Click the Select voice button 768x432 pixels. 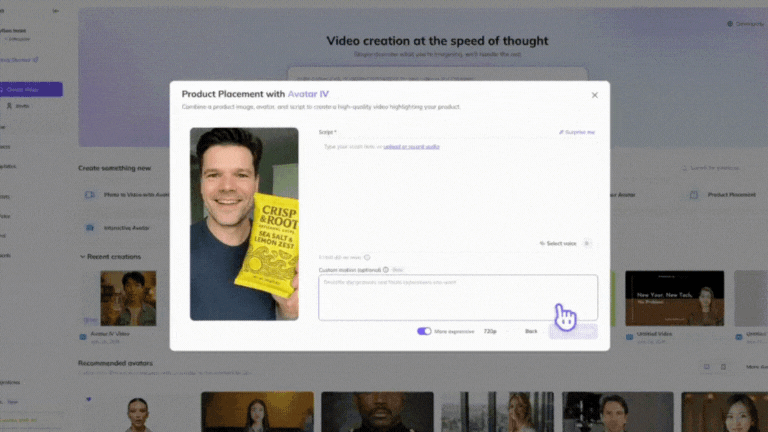point(558,243)
